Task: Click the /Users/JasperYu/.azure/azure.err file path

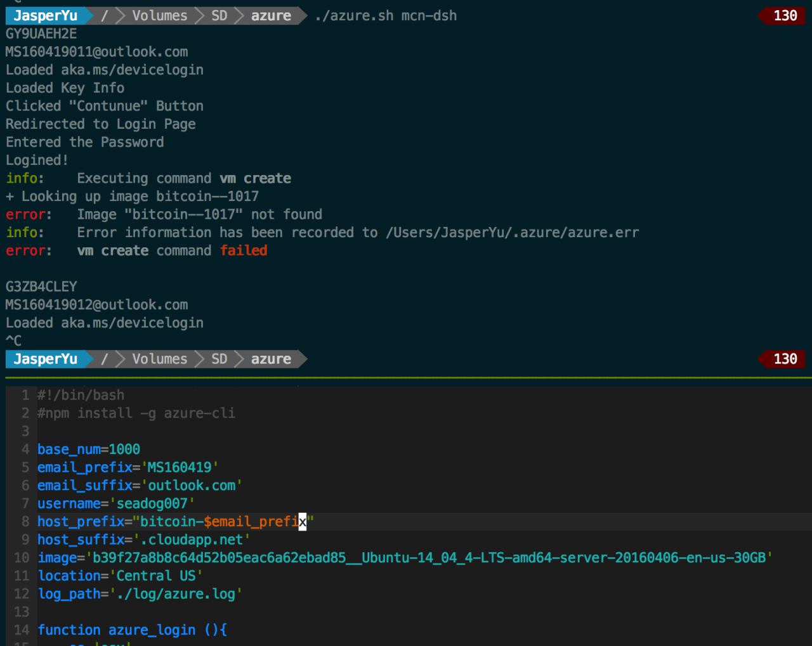Action: (512, 233)
